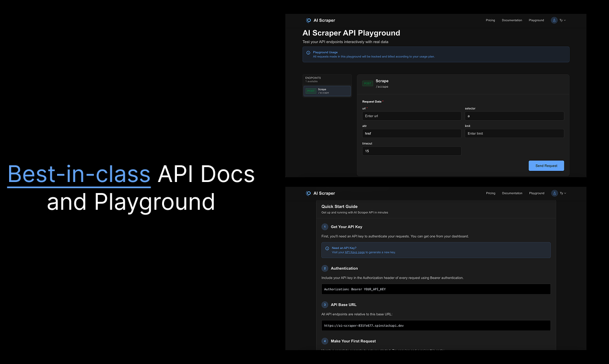Focus the limit input field
The image size is (609, 364).
point(514,134)
